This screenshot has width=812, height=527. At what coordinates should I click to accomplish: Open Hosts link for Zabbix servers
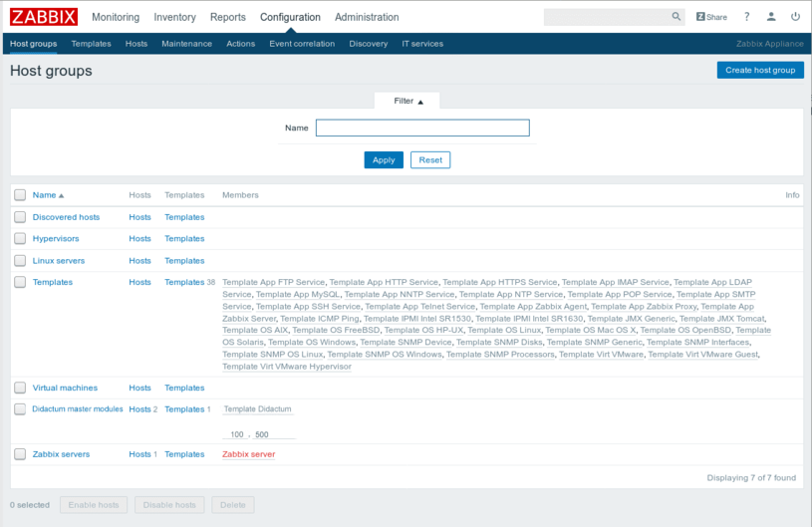pos(139,454)
